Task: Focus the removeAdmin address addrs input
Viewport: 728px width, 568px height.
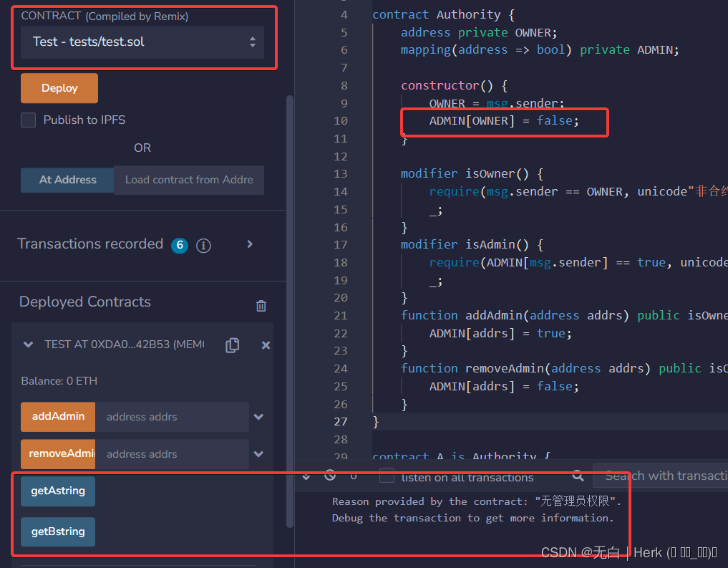Action: [x=172, y=454]
